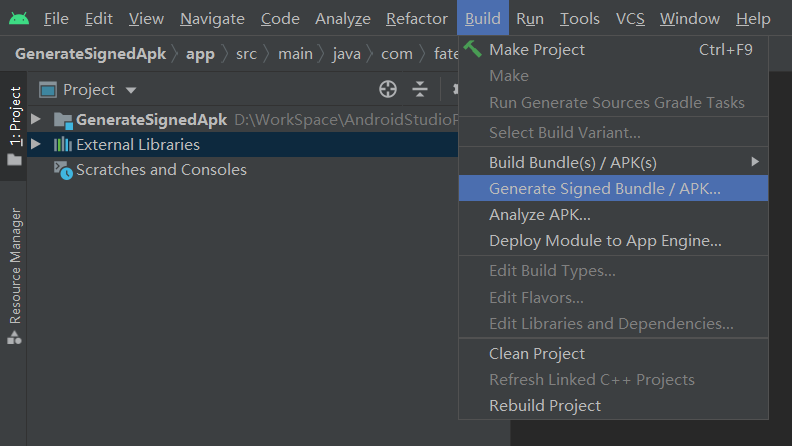This screenshot has height=446, width=792.
Task: Expand the GenerateSignedApk tree node
Action: tap(36, 119)
